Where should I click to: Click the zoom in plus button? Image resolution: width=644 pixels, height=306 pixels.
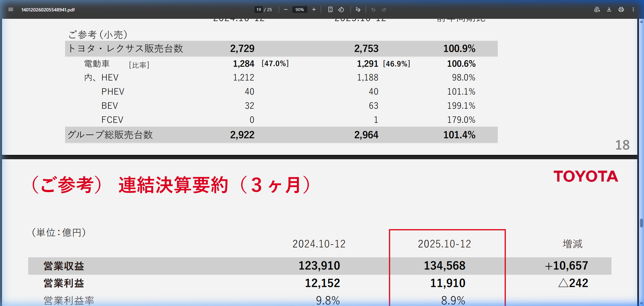(314, 9)
